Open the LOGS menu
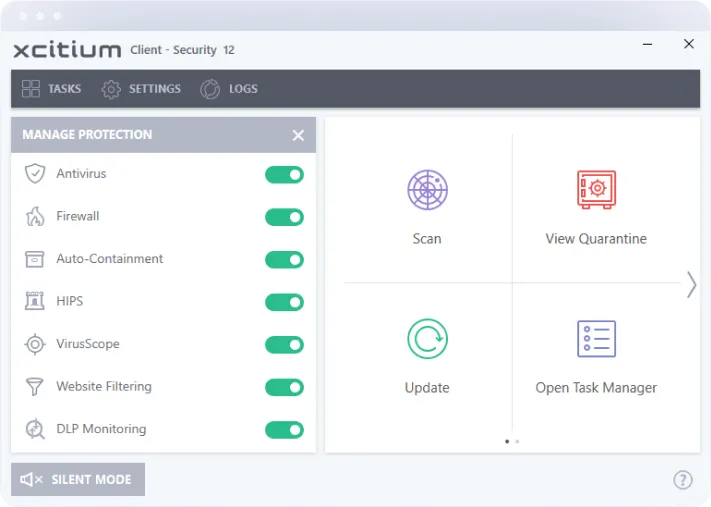This screenshot has width=711, height=507. (x=229, y=89)
